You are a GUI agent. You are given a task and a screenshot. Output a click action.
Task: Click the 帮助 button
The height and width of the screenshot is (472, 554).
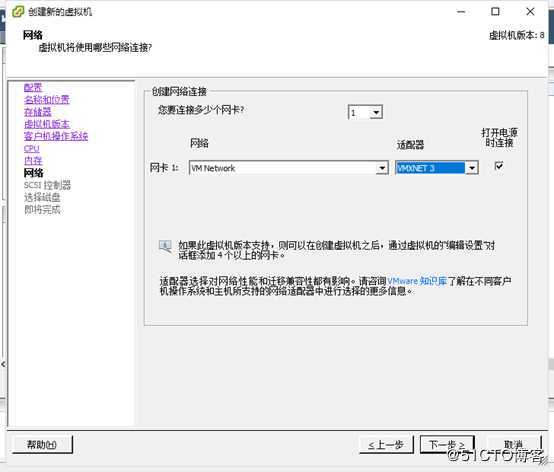pos(42,444)
